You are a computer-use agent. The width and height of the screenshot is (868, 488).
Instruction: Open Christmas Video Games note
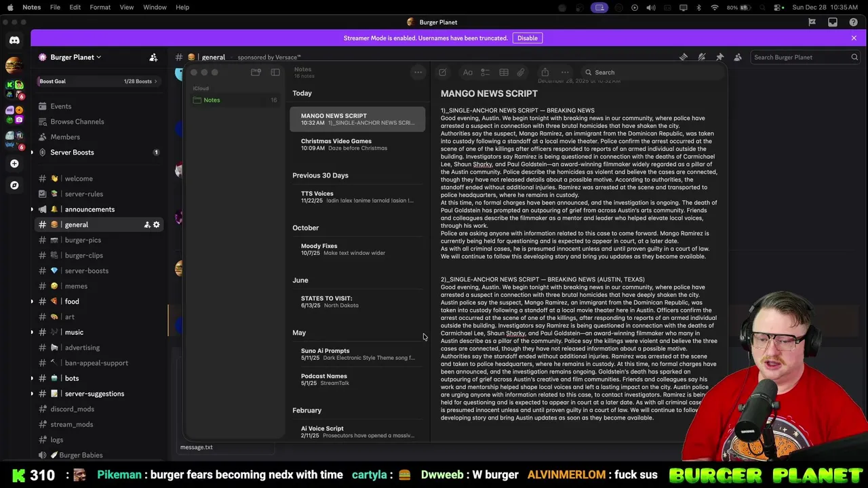pos(357,145)
